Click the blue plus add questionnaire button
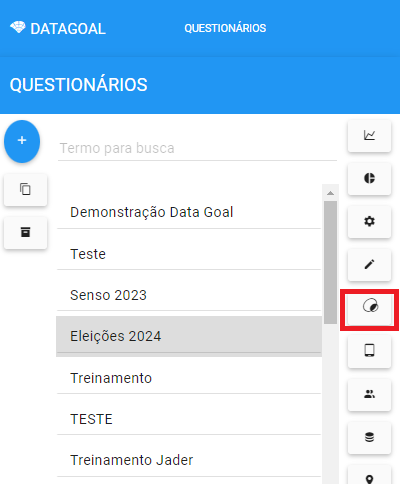The height and width of the screenshot is (484, 400). point(22,141)
